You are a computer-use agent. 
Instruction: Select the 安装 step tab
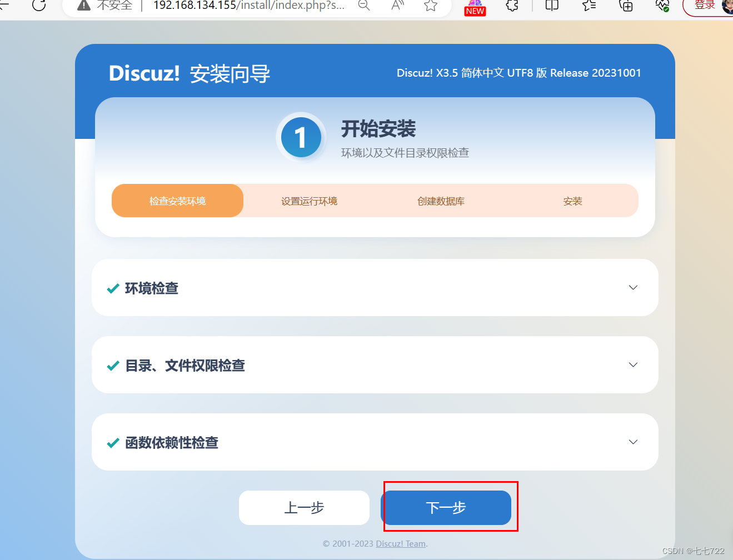click(572, 201)
